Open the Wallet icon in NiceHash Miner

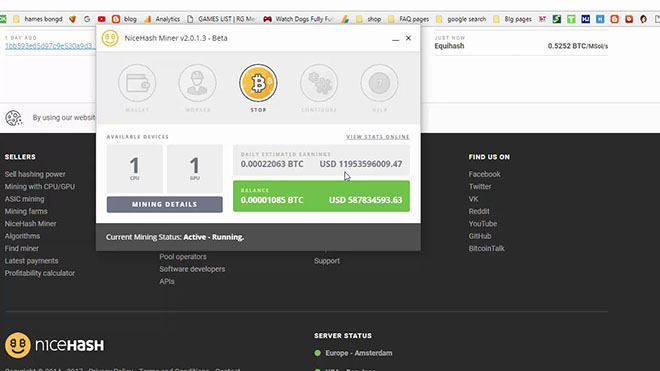pyautogui.click(x=137, y=83)
